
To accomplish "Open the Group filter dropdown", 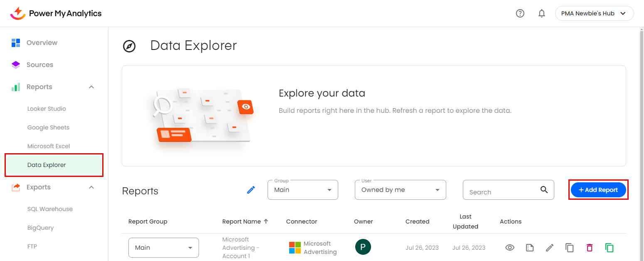I will point(302,190).
